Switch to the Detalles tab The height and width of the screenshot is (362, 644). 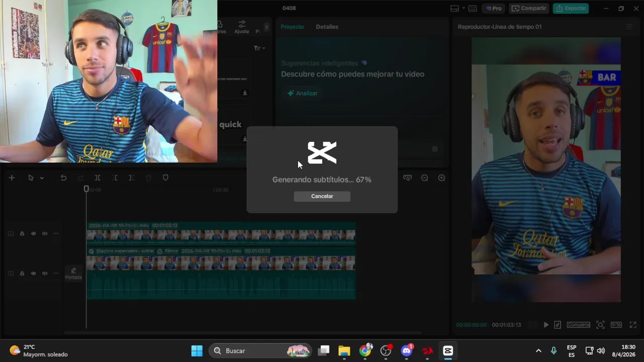[327, 27]
